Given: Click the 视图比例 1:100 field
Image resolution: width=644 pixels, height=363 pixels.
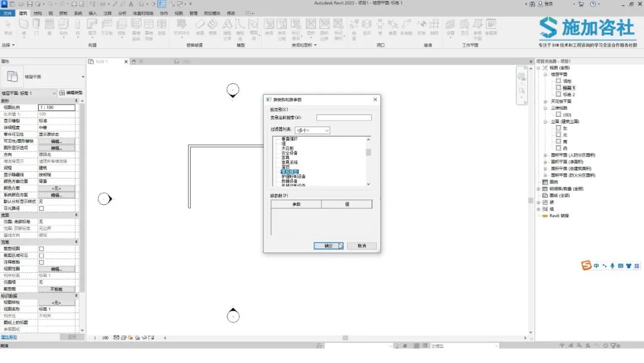Looking at the screenshot, I should pos(57,107).
